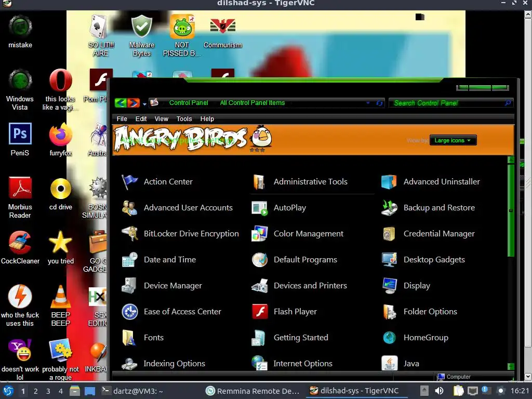Click the Morbius Reader PDF icon
532x399 pixels.
pos(20,197)
